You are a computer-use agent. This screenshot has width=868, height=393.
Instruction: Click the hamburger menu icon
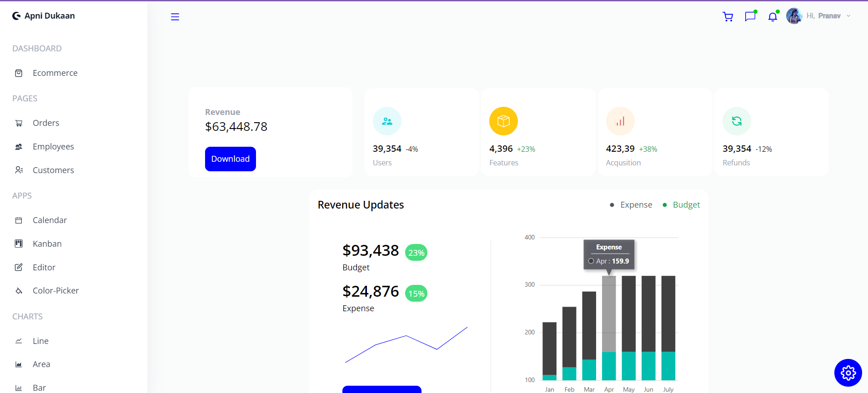point(175,17)
